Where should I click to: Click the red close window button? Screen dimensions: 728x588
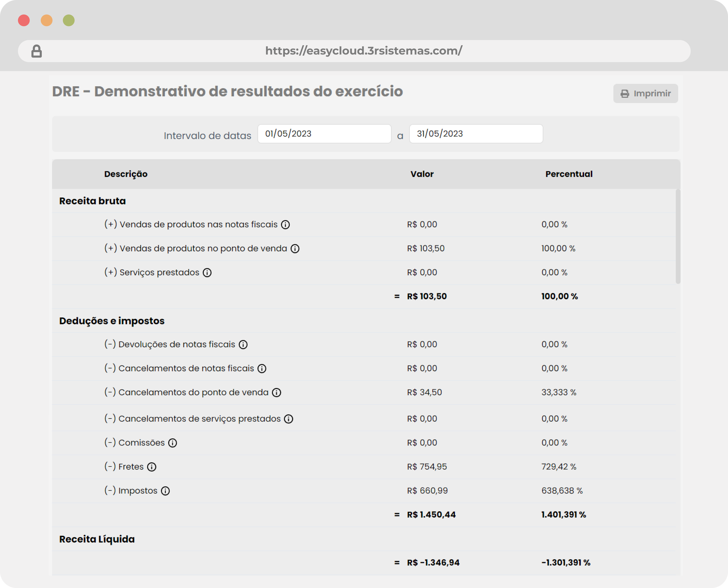(24, 20)
